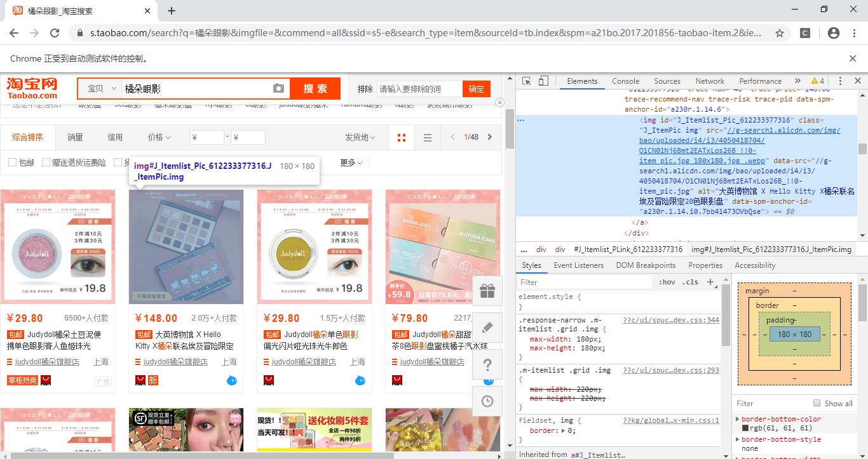Click the #J_Itemlist_PLink_612233377316 breadcrumb
Image resolution: width=868 pixels, height=459 pixels.
coord(628,249)
